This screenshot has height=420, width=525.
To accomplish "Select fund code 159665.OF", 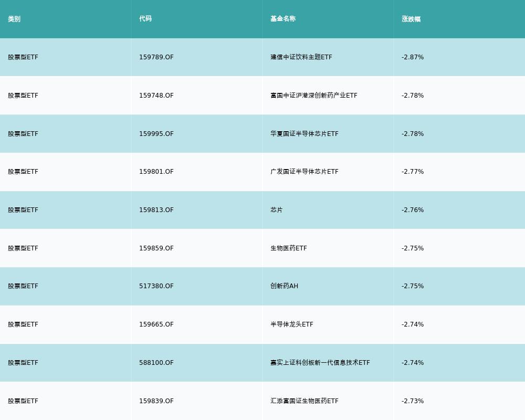I will click(x=156, y=324).
